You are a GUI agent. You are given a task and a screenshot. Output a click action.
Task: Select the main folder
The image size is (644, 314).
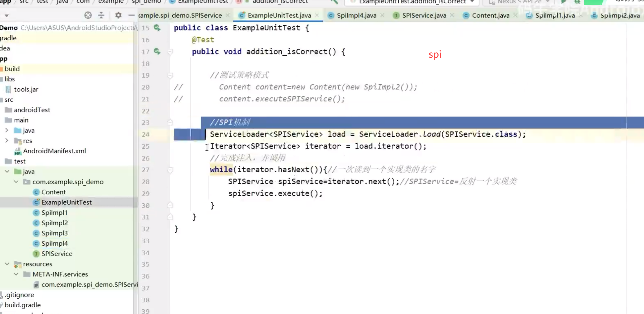21,120
